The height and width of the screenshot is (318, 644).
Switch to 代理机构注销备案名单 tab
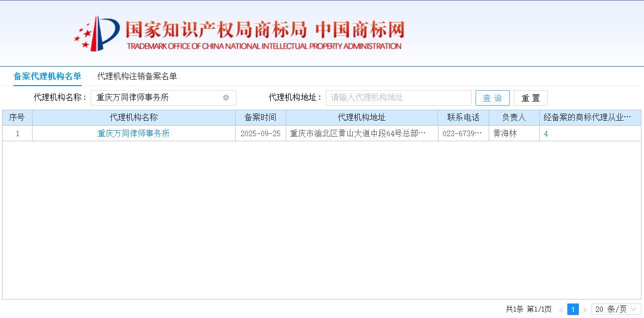click(137, 76)
